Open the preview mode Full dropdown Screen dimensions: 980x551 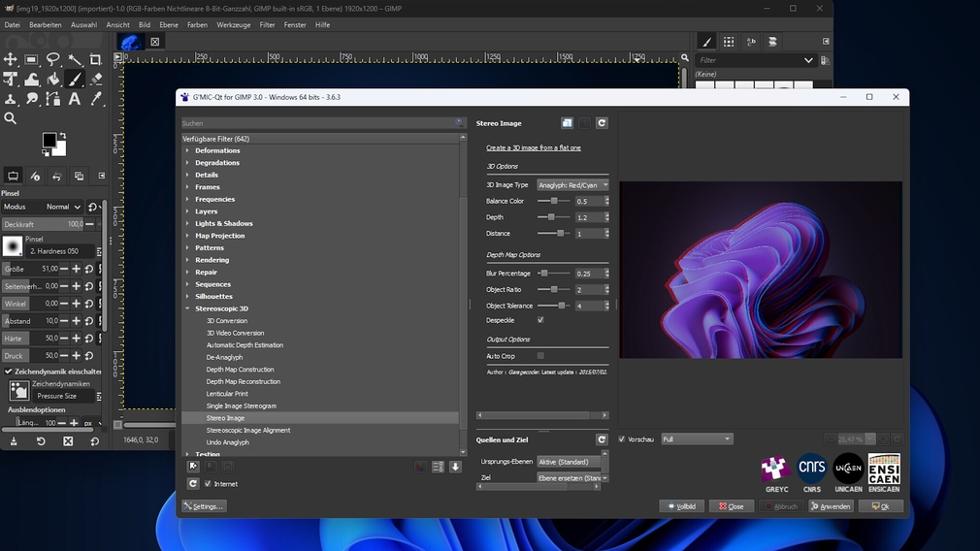697,439
